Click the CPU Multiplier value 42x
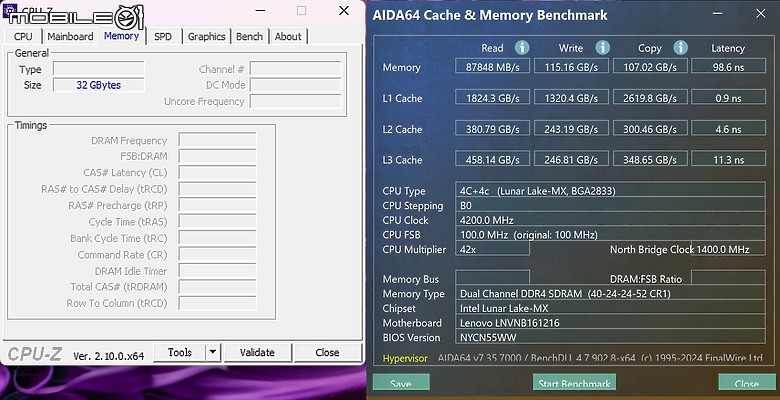This screenshot has width=780, height=400. click(492, 249)
